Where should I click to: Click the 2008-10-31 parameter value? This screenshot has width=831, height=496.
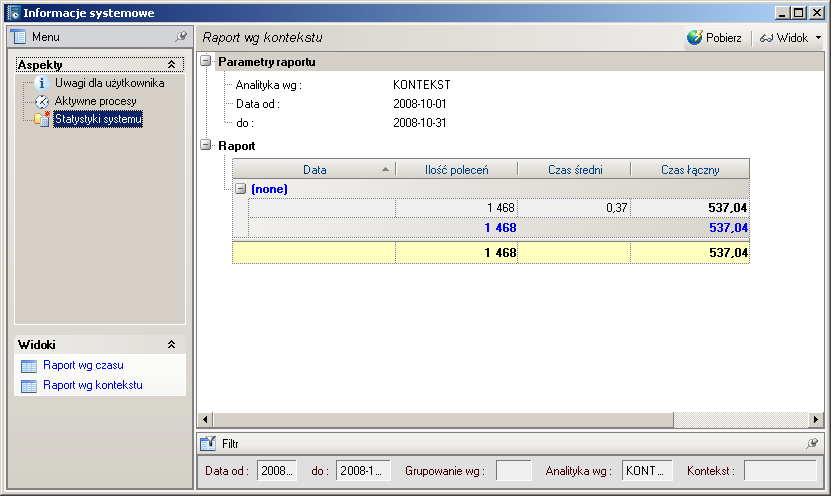420,123
